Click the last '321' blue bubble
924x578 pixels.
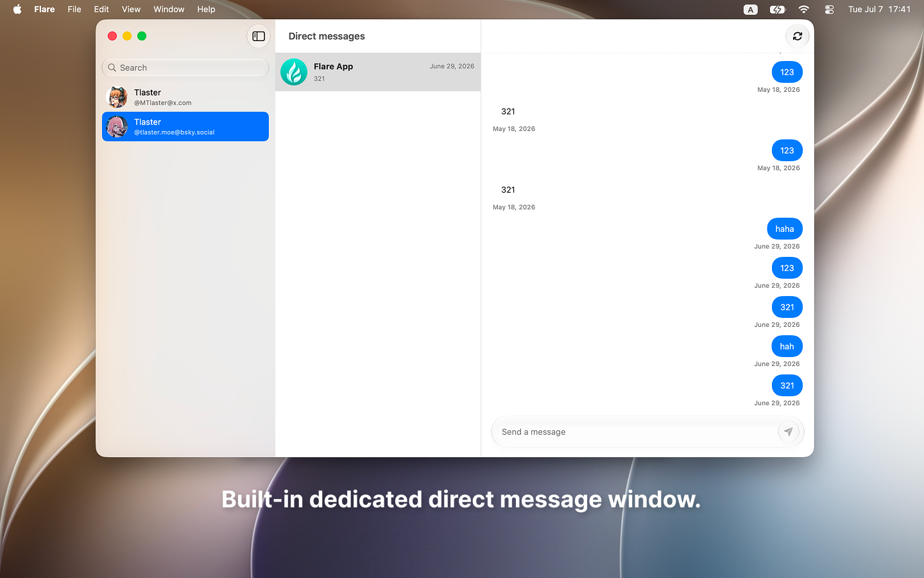point(787,385)
